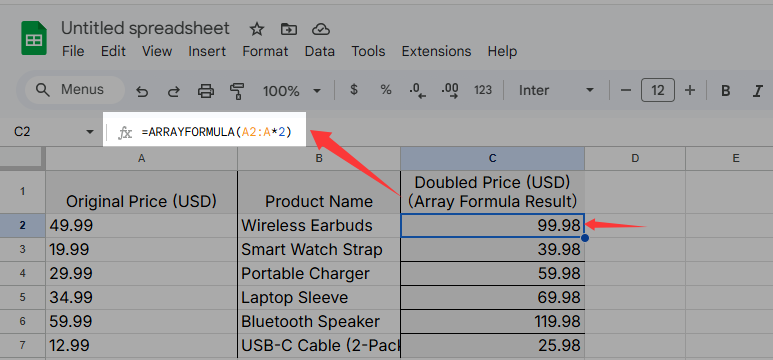
Task: Select the USB-C Cable cell
Action: coord(319,345)
